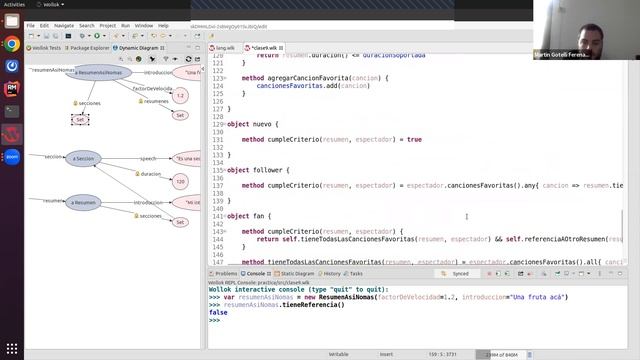Open the New file dropdown arrow

(38, 36)
